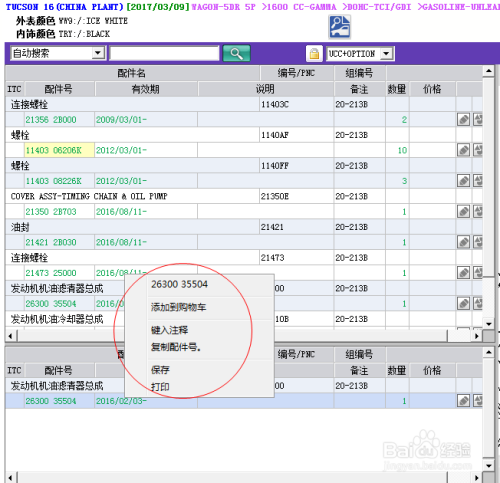Click cart icon in lower 26300 35504 row
This screenshot has height=483, width=500.
pos(478,401)
